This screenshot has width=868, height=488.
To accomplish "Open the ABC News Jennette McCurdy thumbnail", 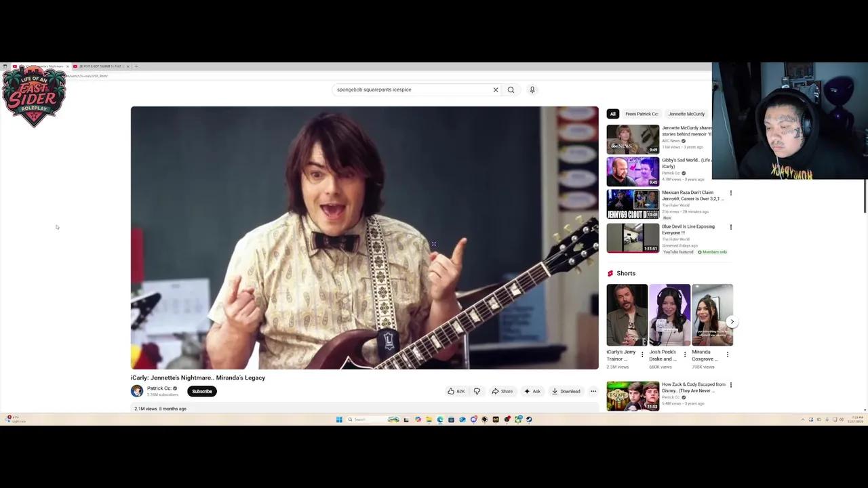I will (633, 139).
